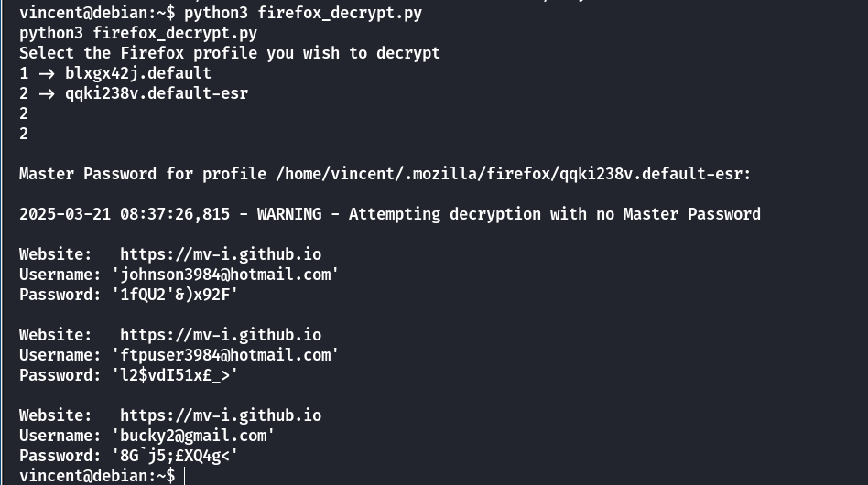Click the 'Select the Firefox profile' prompt line

click(230, 53)
